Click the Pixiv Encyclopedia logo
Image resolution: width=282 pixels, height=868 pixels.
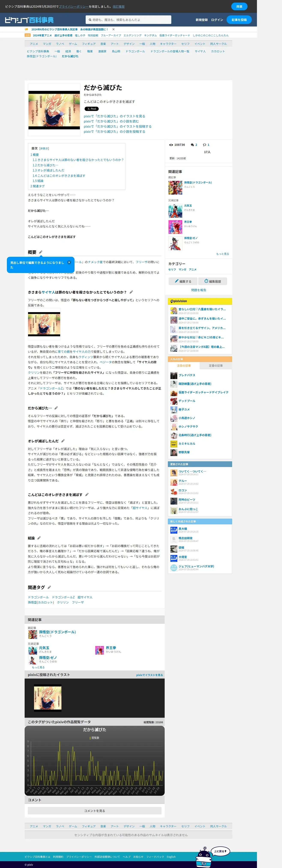pyautogui.click(x=29, y=20)
